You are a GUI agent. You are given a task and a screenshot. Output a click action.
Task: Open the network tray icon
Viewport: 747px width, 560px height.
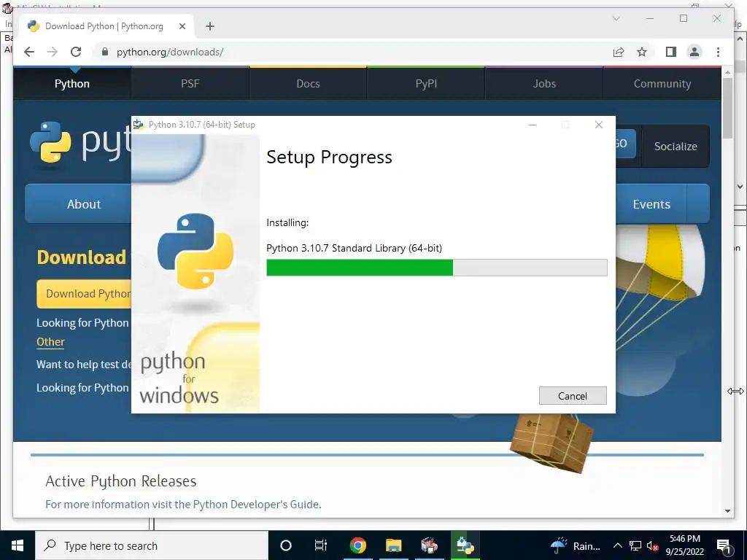coord(635,545)
